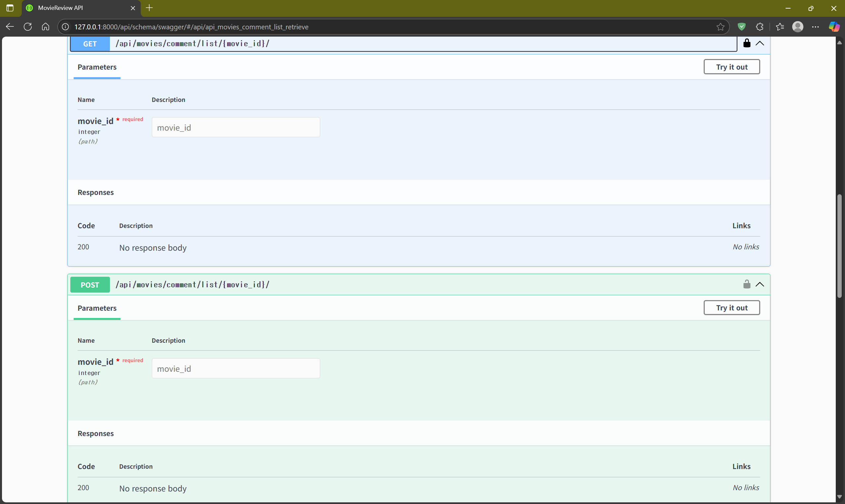The height and width of the screenshot is (504, 845).
Task: Collapse the GET comment list endpoint
Action: pos(760,44)
